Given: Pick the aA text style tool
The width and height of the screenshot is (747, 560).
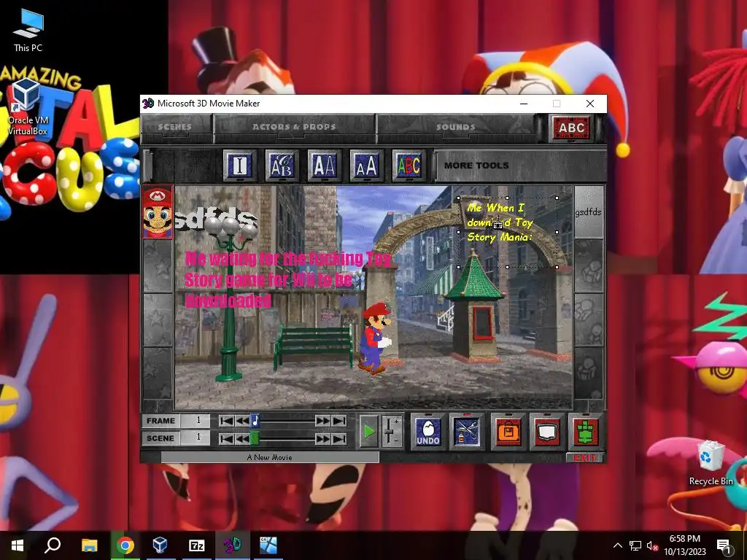Looking at the screenshot, I should coord(366,166).
